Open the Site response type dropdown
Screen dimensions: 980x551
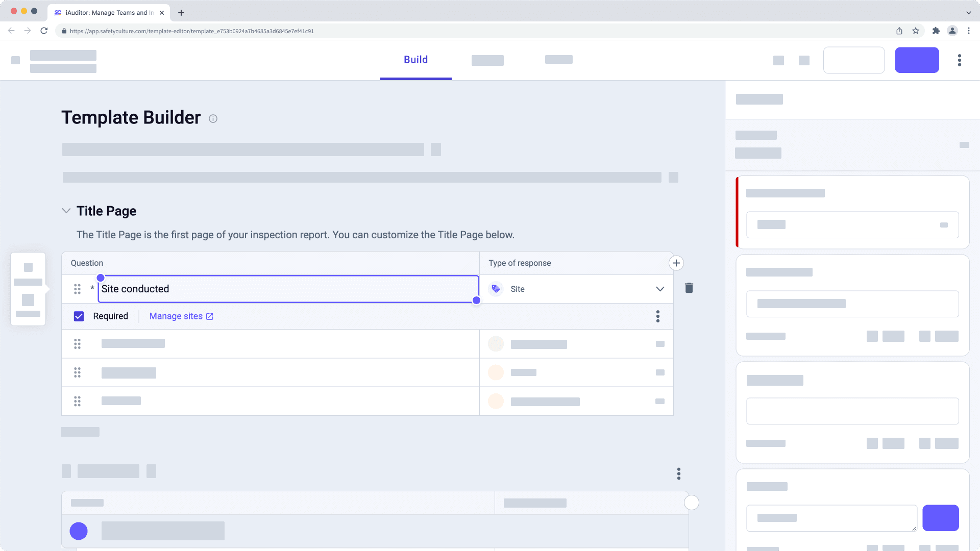pos(659,289)
